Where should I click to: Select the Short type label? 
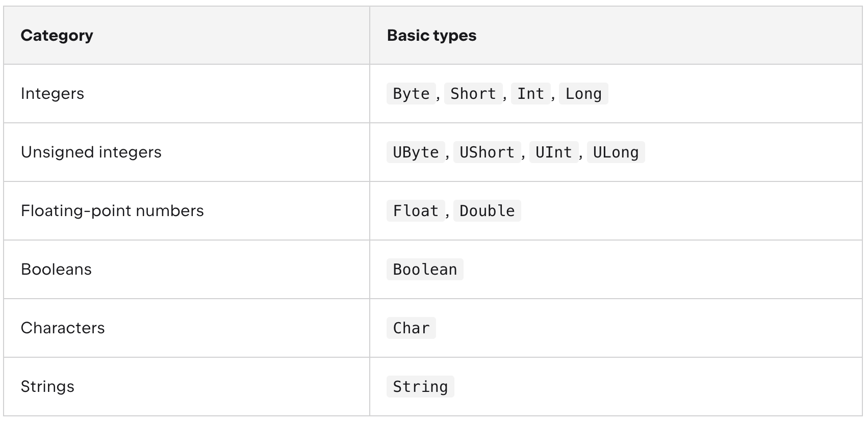(x=473, y=94)
